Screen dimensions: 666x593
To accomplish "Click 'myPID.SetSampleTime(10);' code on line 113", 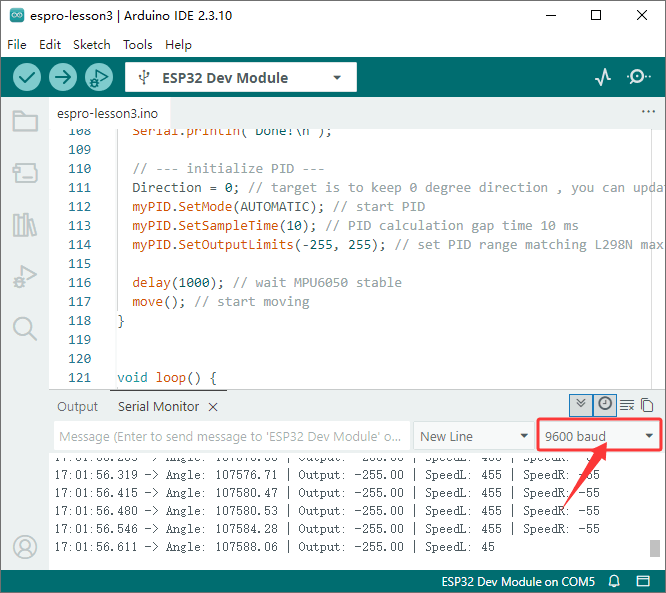I will tap(224, 226).
